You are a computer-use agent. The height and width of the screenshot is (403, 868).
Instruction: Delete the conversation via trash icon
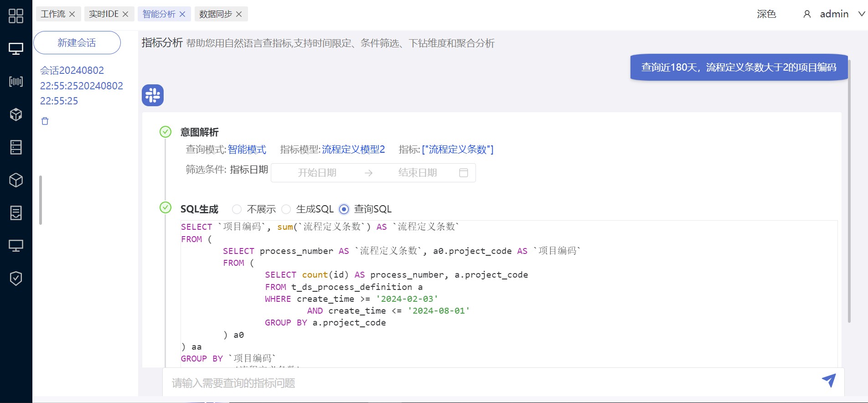pos(45,121)
